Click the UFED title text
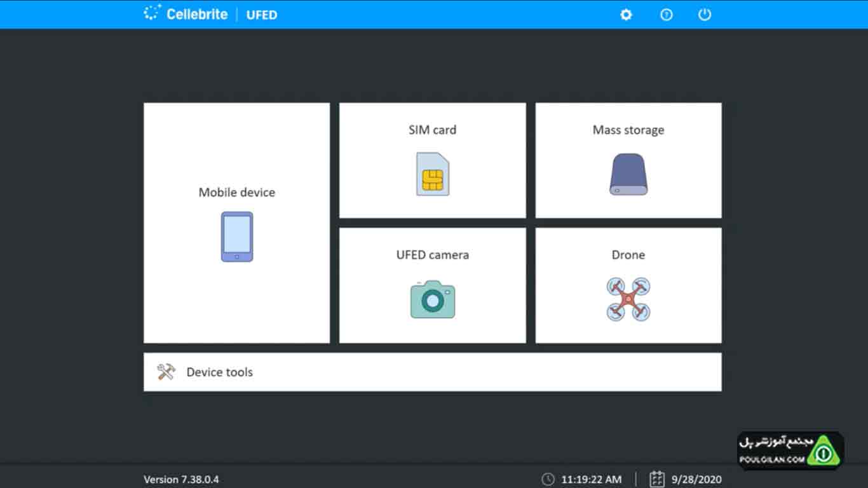This screenshot has height=488, width=868. 262,15
